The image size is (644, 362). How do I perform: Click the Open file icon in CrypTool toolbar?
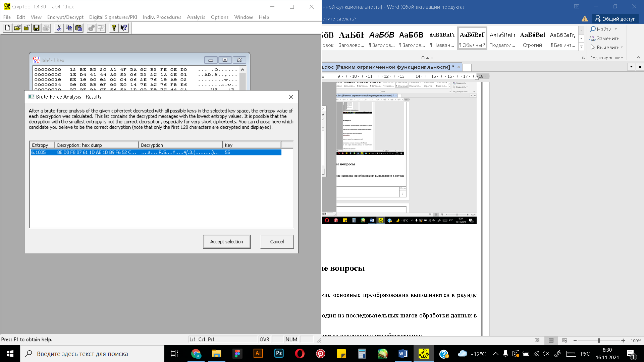coord(17,28)
